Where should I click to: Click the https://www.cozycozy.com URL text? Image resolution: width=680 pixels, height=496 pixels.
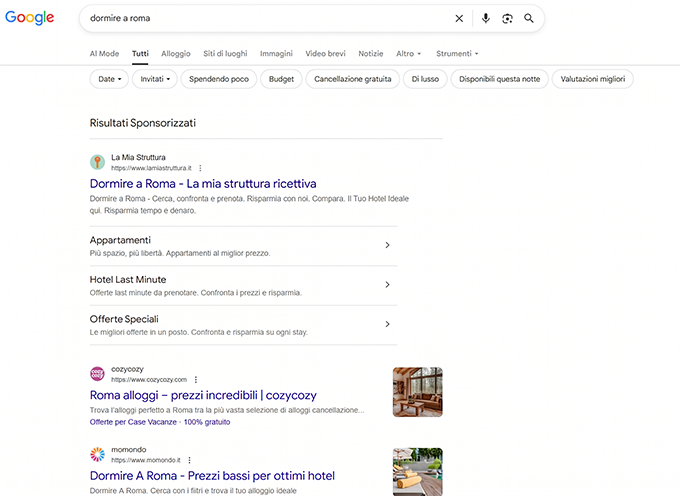click(149, 379)
